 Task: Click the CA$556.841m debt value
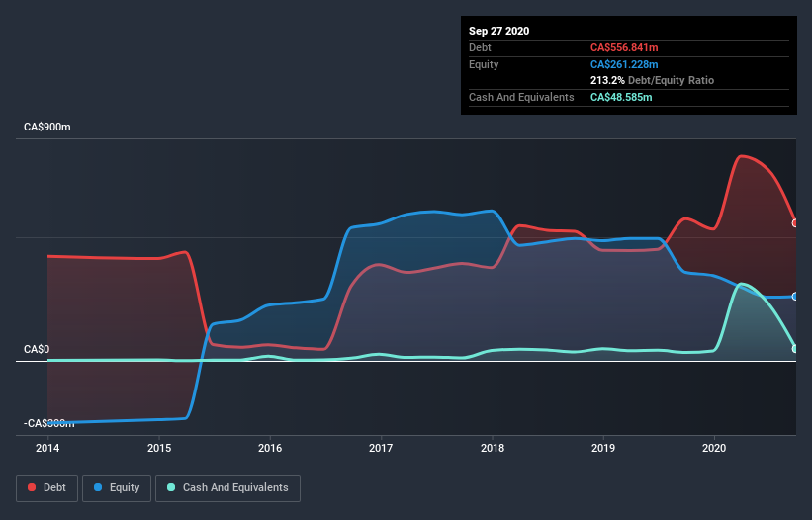[624, 47]
